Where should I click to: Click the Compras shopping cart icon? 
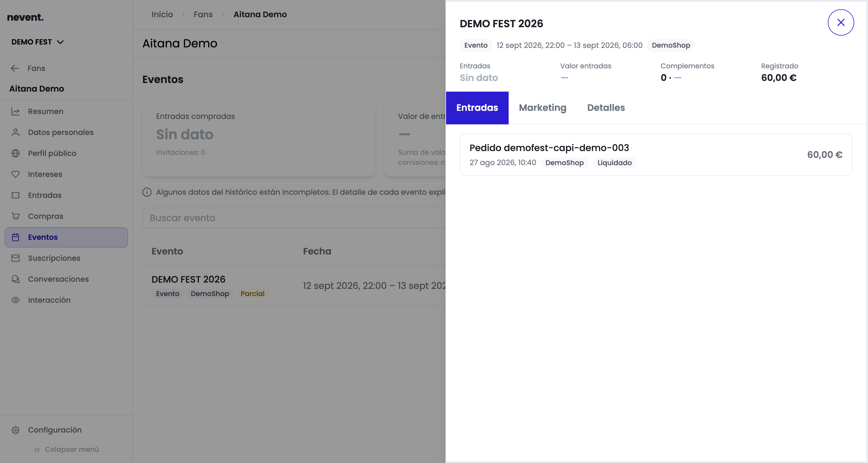(15, 216)
